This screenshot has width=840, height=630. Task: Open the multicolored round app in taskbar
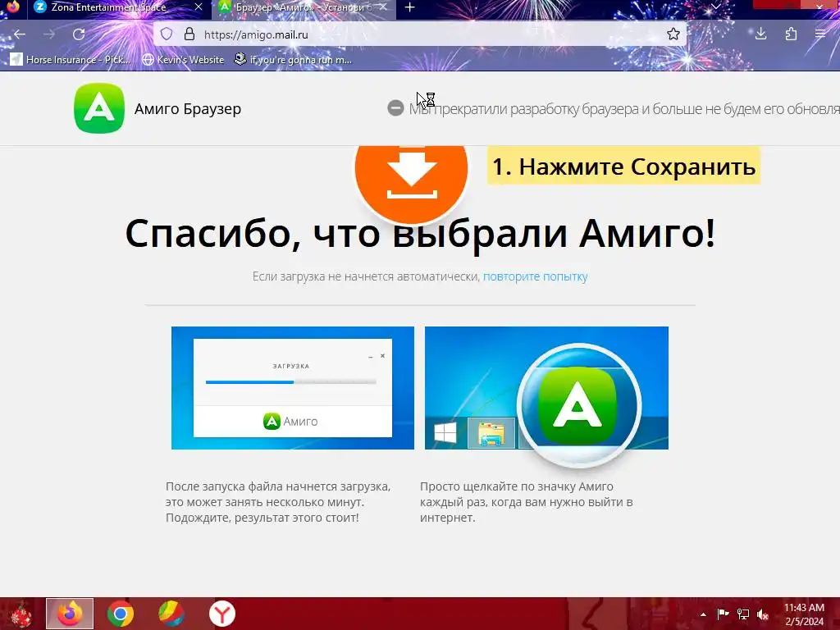point(171,614)
